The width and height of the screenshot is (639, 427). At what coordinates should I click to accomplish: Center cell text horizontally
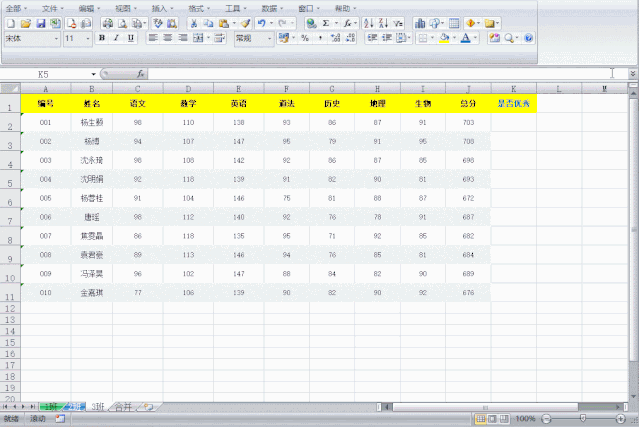point(167,38)
